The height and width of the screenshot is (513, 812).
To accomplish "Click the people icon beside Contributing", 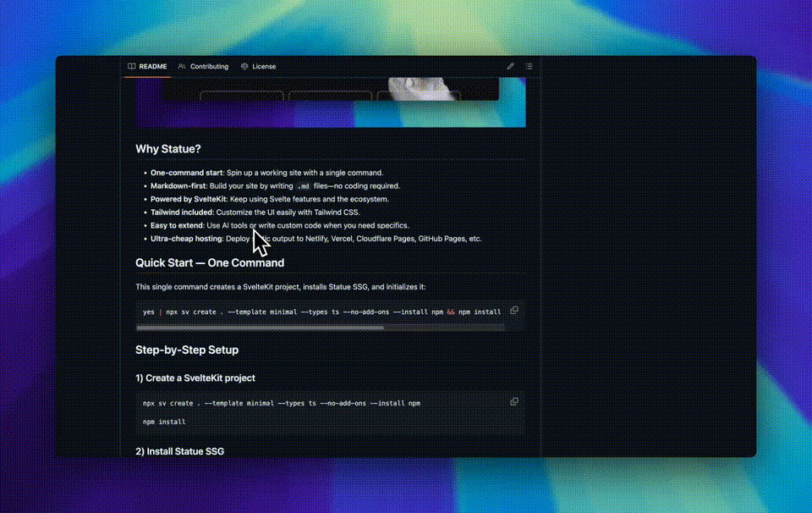I will click(x=182, y=66).
